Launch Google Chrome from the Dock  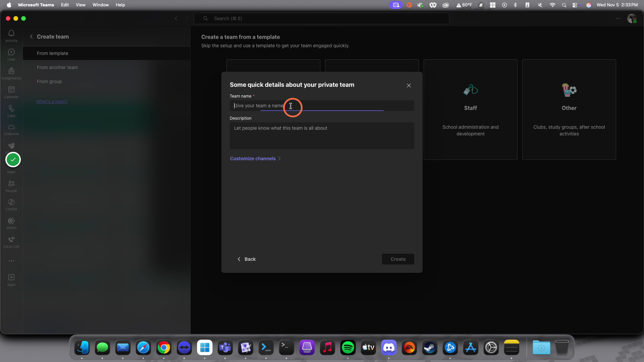pyautogui.click(x=164, y=348)
